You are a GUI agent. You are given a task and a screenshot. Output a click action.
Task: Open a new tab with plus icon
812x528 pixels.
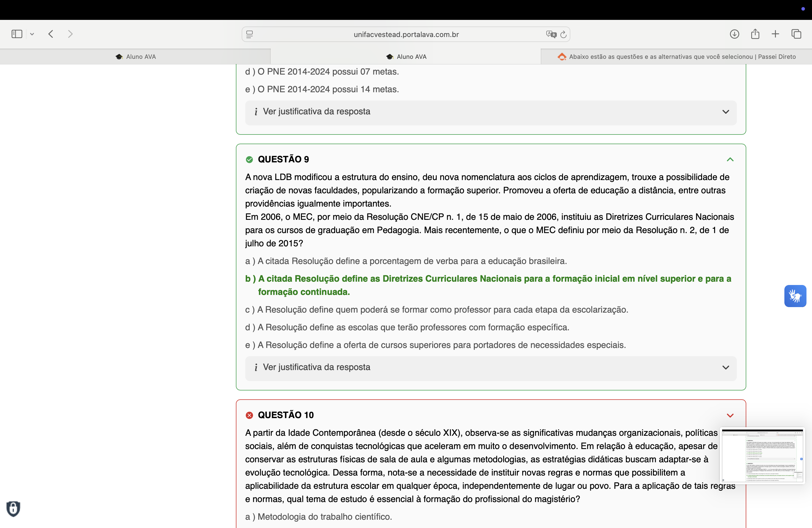775,34
